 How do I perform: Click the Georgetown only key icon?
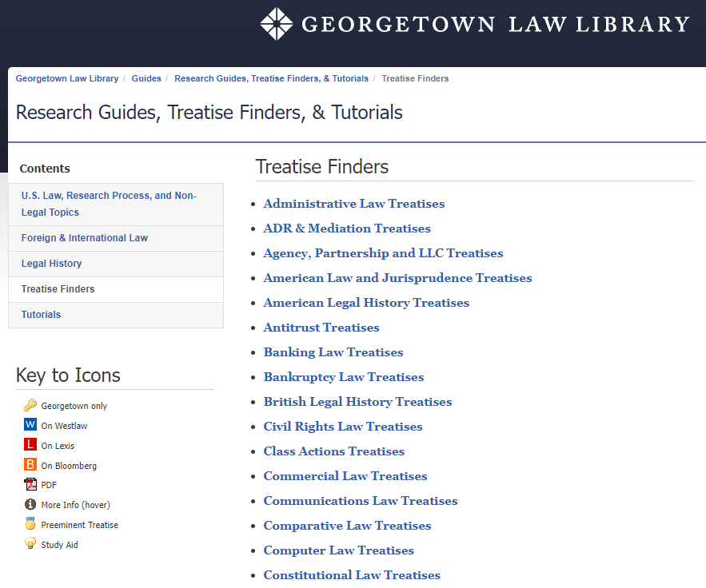click(32, 405)
